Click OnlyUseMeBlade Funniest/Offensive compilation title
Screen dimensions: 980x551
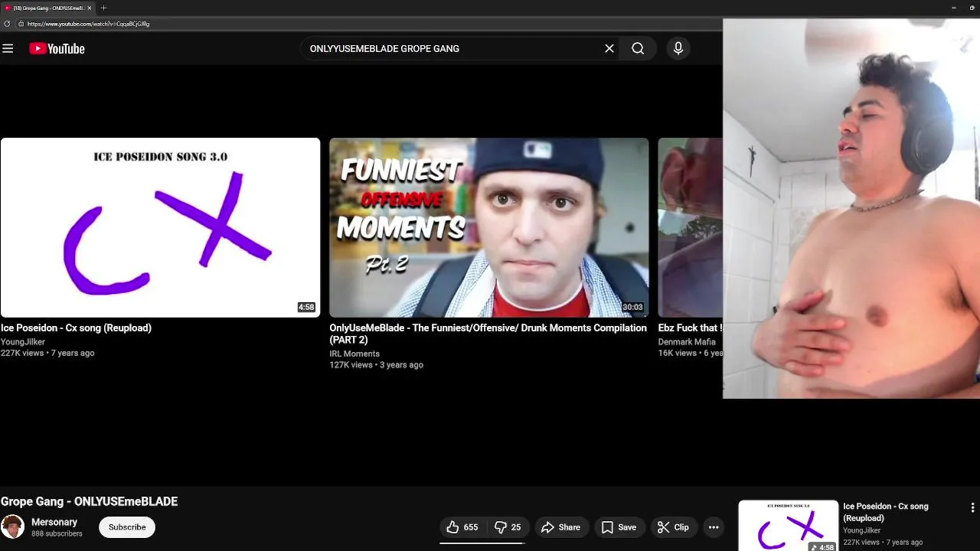click(488, 334)
